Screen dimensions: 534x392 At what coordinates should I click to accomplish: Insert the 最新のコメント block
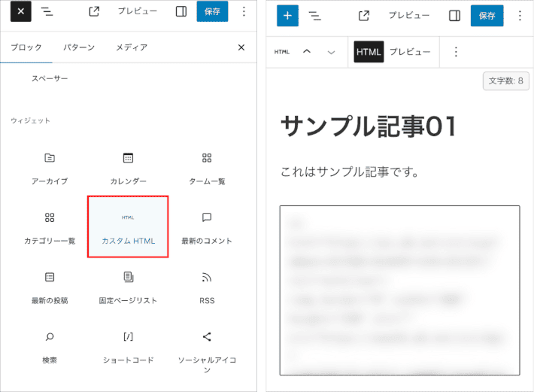pos(207,227)
